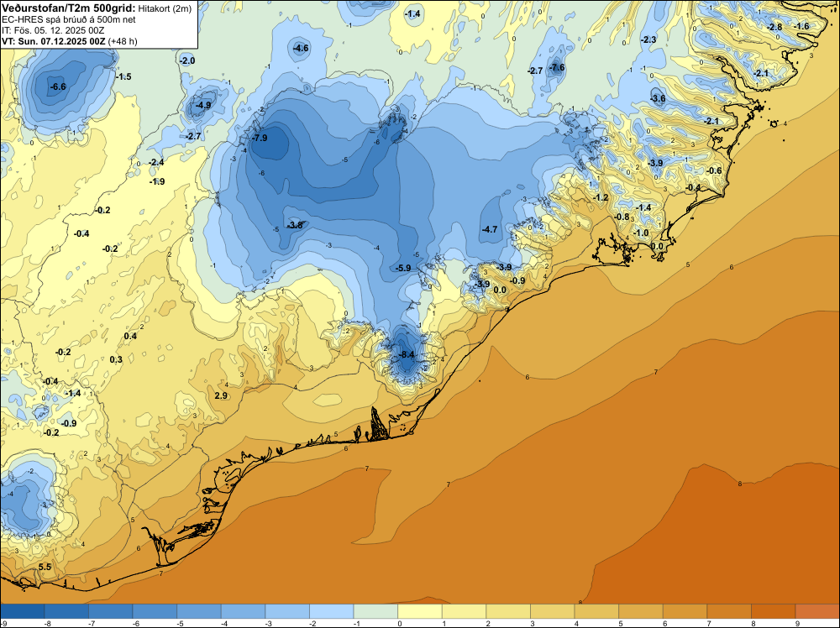Click the -7.9 temperature value on the glacier

pyautogui.click(x=260, y=139)
